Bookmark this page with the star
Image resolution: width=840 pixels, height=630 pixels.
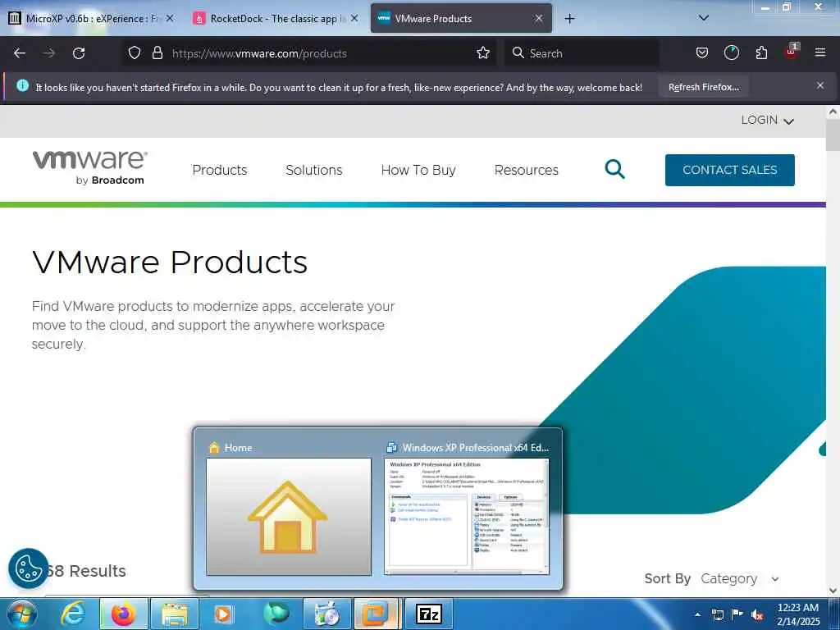(483, 53)
